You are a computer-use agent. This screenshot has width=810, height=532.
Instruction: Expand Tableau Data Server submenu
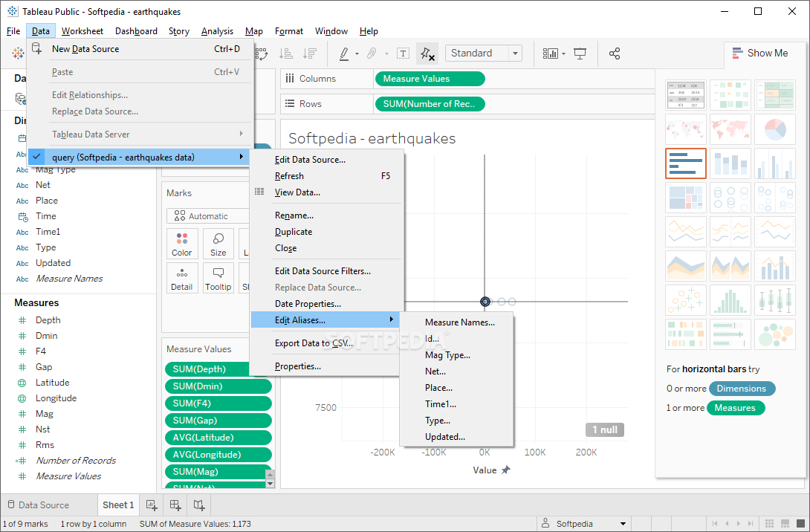(x=140, y=134)
